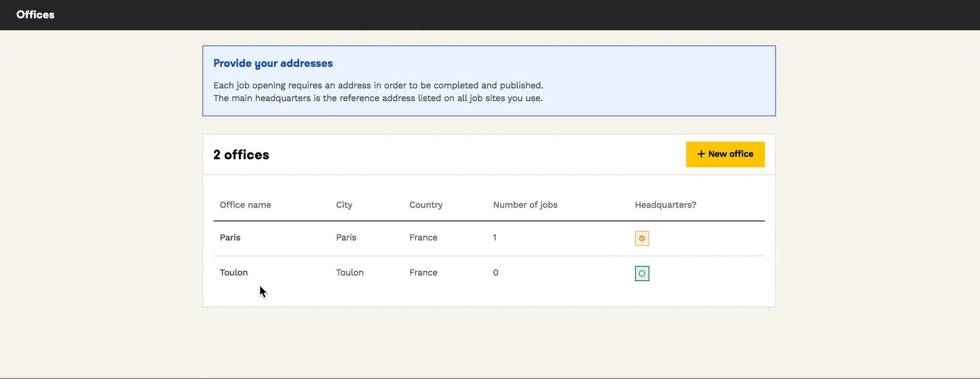Select the Paris city cell
The width and height of the screenshot is (980, 379).
point(346,238)
